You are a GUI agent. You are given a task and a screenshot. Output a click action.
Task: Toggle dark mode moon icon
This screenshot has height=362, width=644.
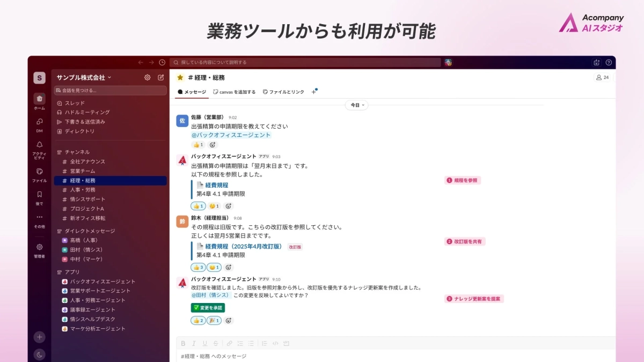pyautogui.click(x=39, y=354)
